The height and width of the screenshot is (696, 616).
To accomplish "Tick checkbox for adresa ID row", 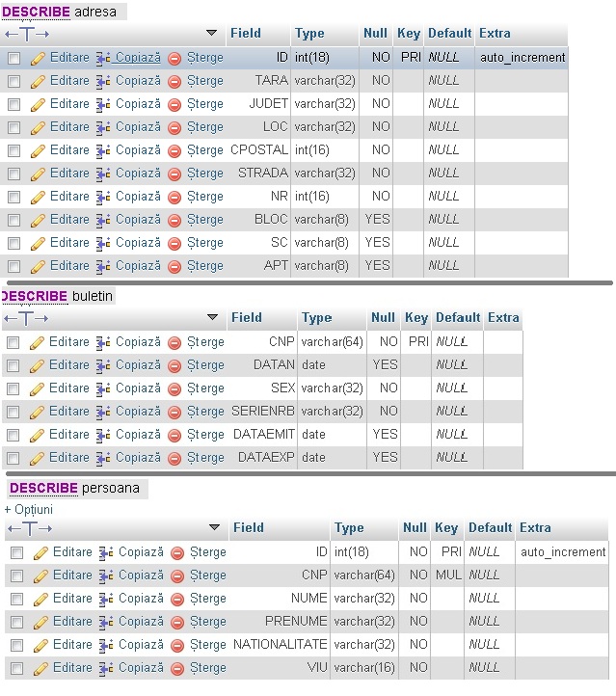I will pos(14,58).
